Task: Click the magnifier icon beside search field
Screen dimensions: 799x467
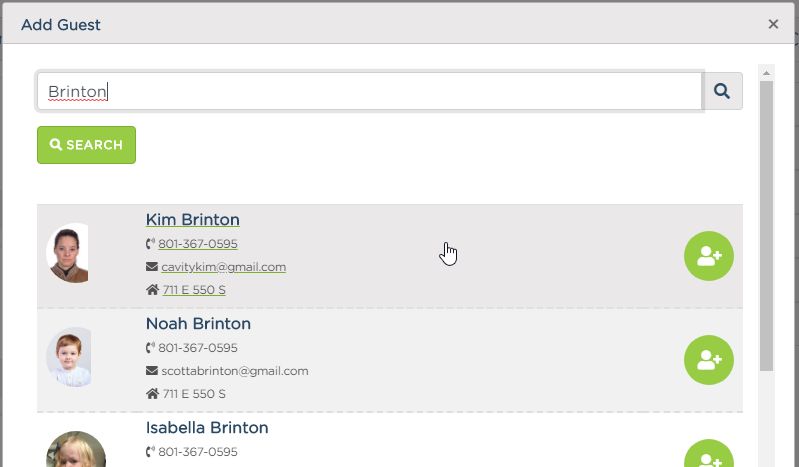Action: pos(722,91)
